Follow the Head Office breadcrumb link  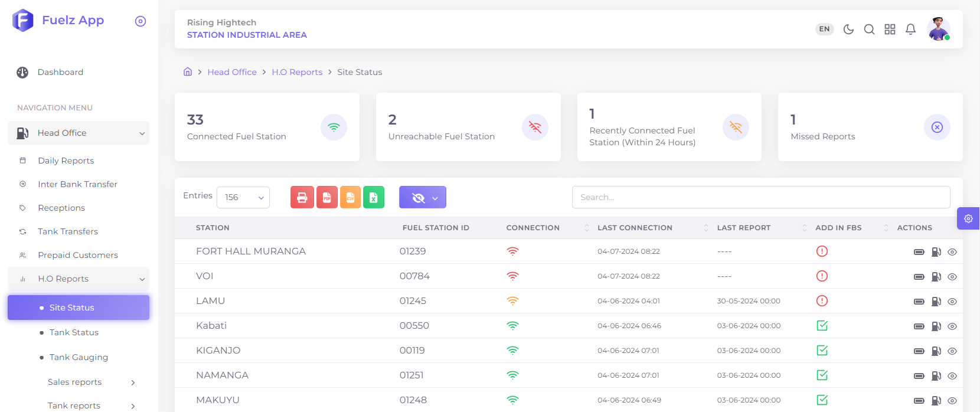[x=232, y=72]
